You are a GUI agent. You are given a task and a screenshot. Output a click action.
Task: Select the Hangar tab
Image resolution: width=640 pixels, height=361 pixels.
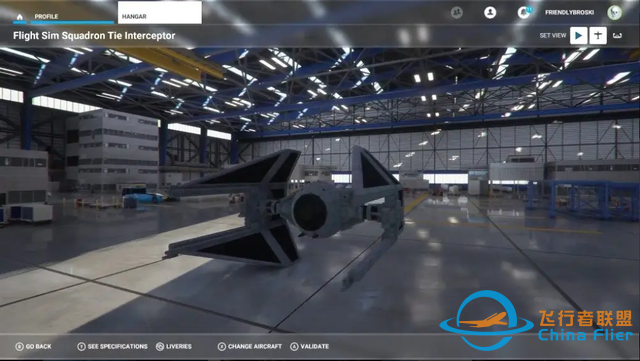coord(160,13)
